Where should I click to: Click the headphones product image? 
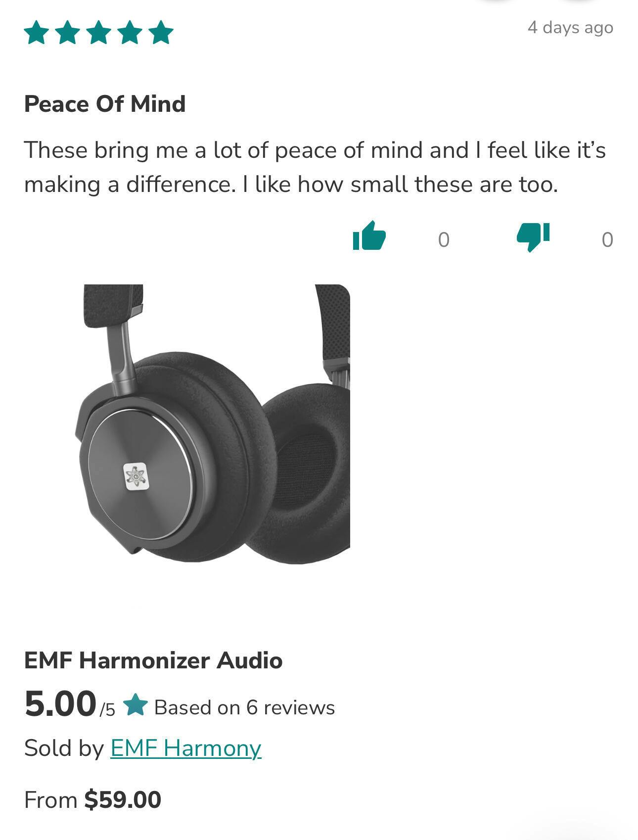pyautogui.click(x=213, y=423)
